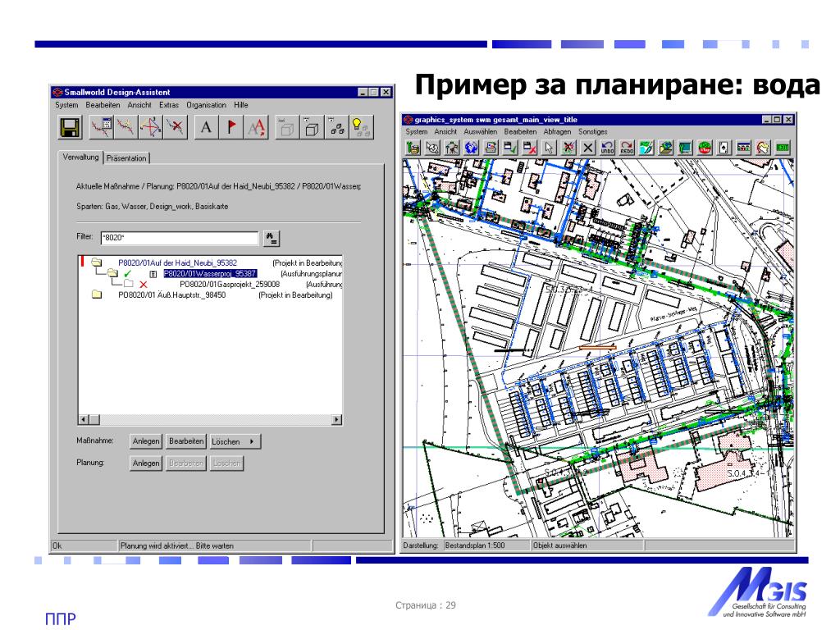Open Abfragen menu in graphics window
Screen dimensions: 840x630
coord(557,131)
